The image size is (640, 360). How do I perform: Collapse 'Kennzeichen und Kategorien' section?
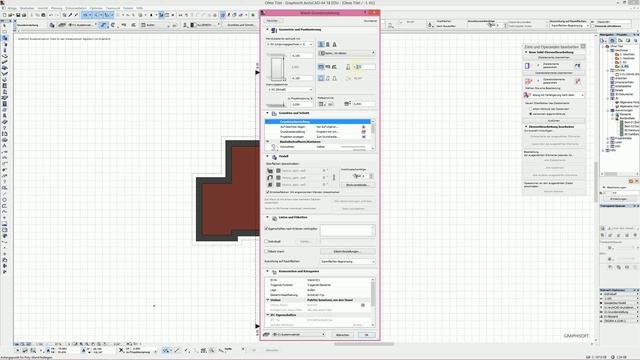pos(268,271)
